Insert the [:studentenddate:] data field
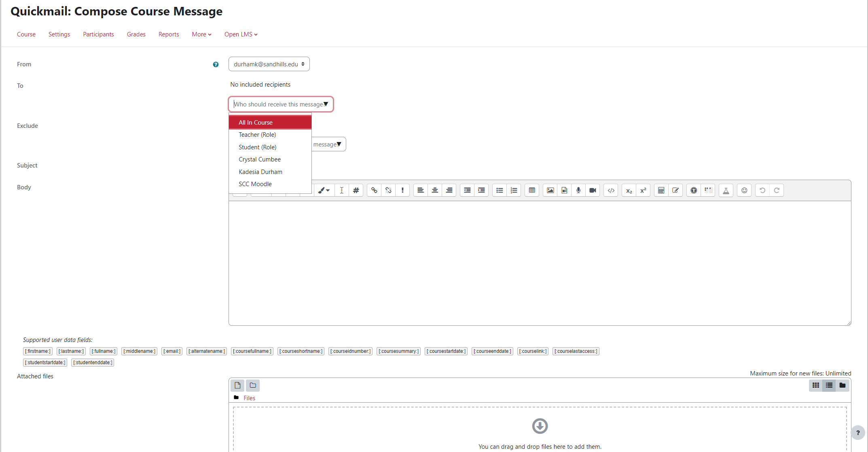 pyautogui.click(x=93, y=363)
